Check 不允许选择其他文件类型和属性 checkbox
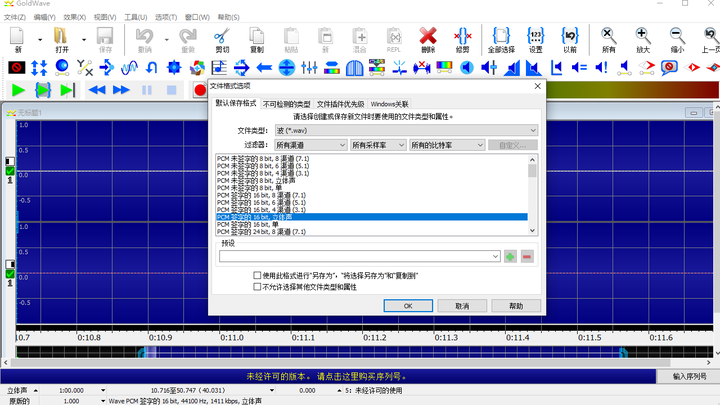The width and height of the screenshot is (720, 405). (x=257, y=287)
